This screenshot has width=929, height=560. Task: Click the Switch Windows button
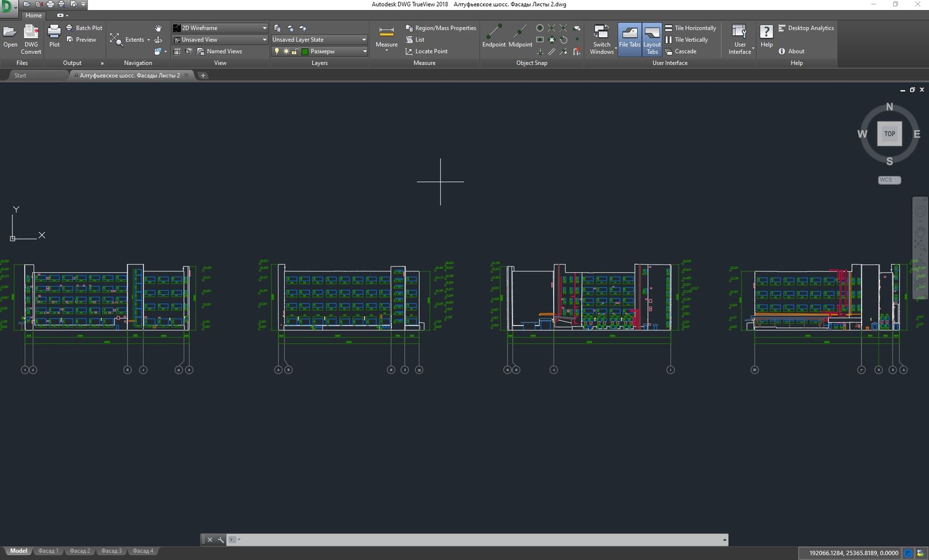click(x=602, y=39)
